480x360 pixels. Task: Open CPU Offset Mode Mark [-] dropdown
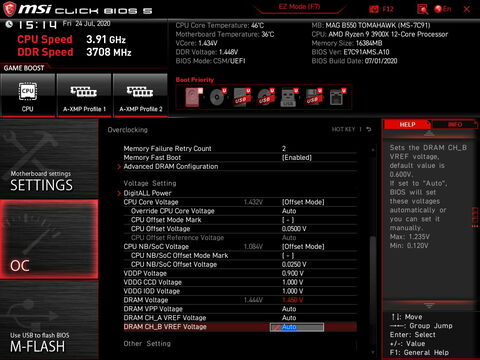click(x=288, y=220)
